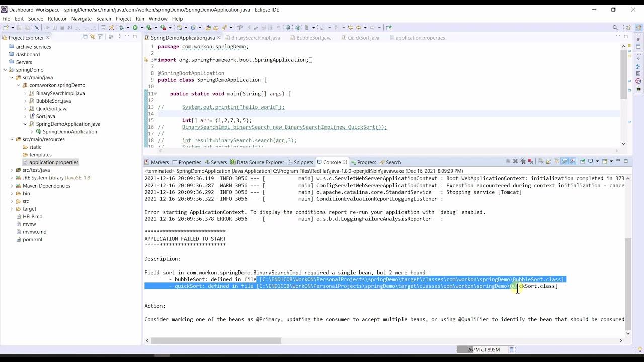Collapse the src/main/resources folder

point(12,139)
